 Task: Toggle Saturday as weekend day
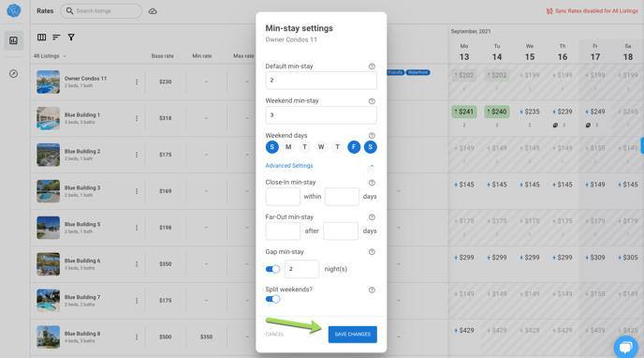371,147
